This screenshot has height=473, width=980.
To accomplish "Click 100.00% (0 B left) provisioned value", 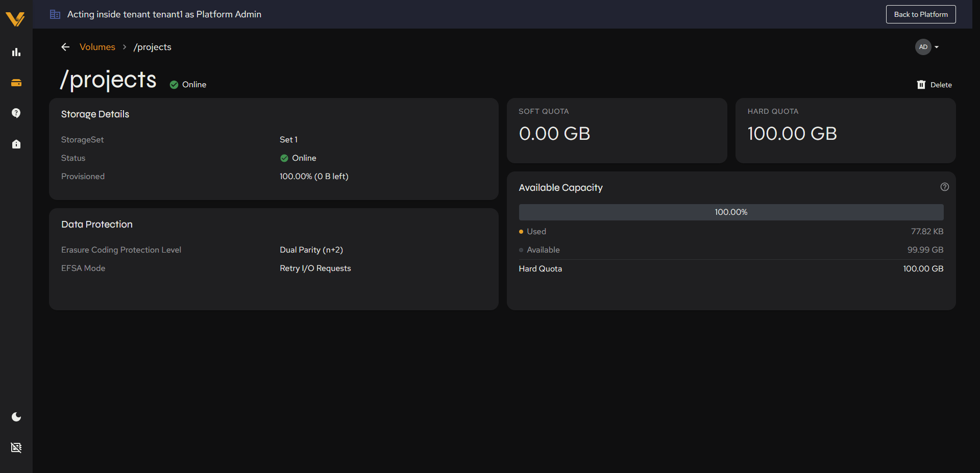I will coord(314,177).
